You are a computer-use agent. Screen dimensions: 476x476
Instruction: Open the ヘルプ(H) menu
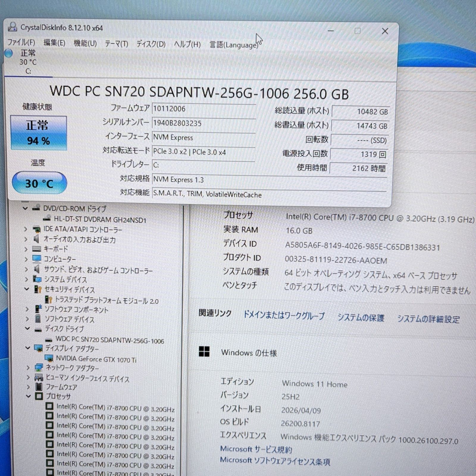[187, 45]
